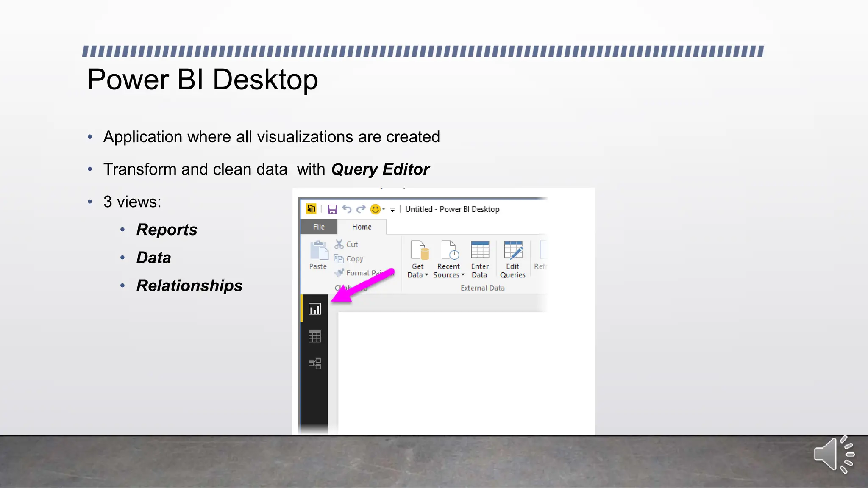Click Copy in the clipboard group
Screen dimensions: 868x488
(x=348, y=259)
